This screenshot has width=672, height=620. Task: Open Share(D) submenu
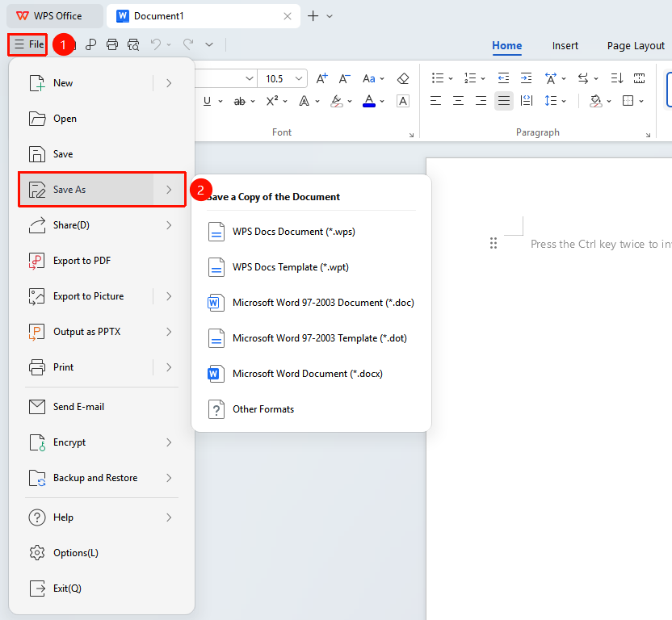102,225
